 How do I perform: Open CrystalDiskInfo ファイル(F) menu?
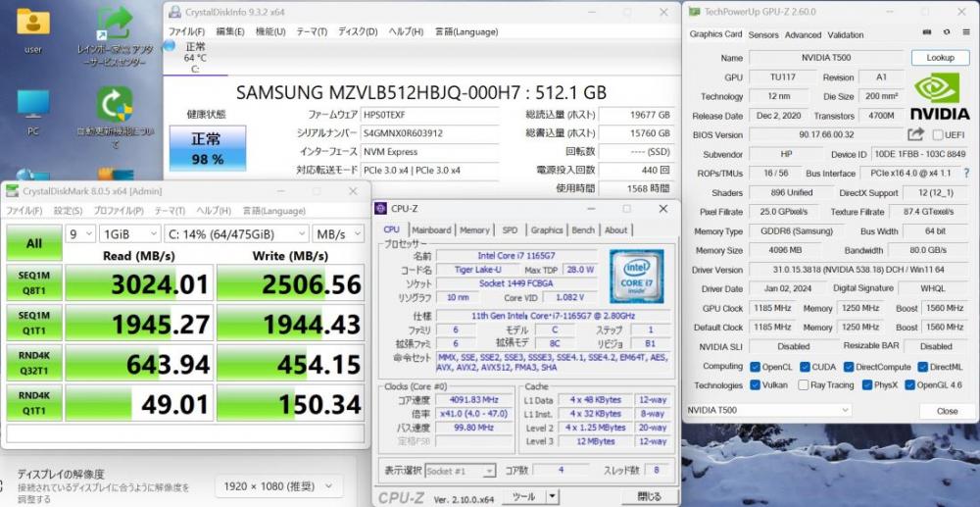186,31
